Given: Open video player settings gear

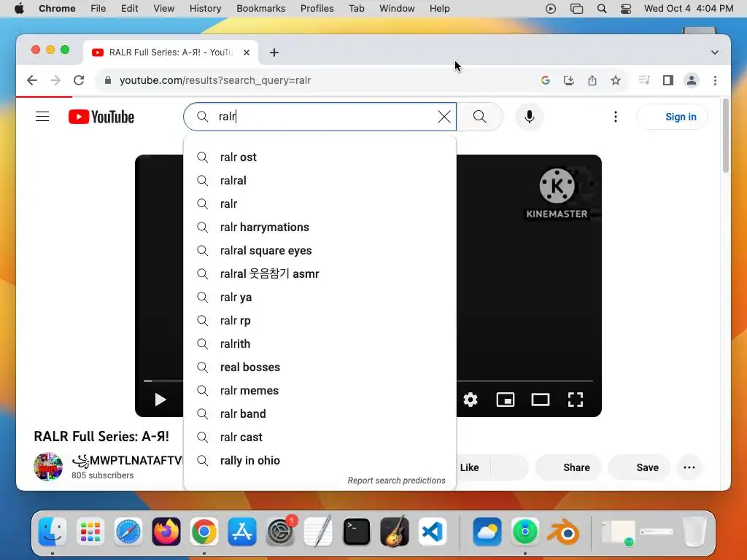Looking at the screenshot, I should click(x=471, y=400).
